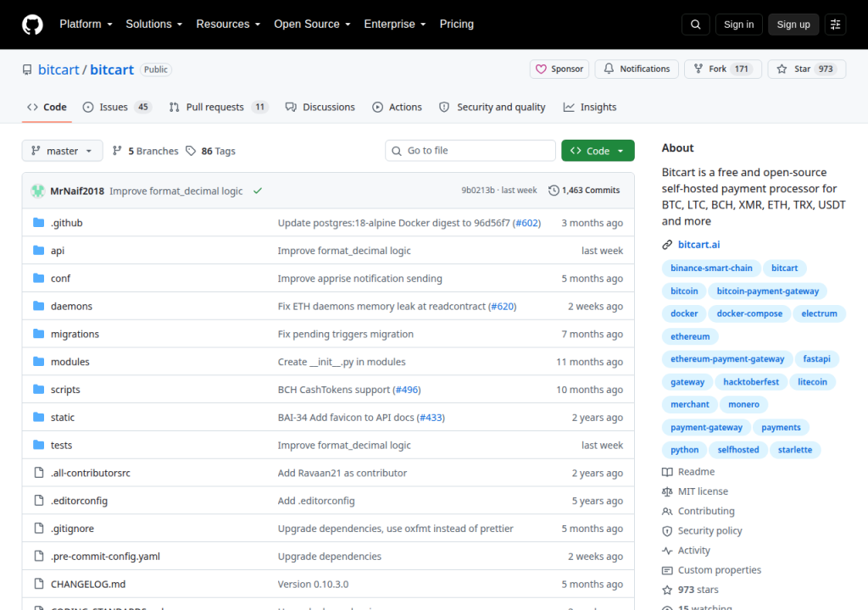Open the .pre-commit-config.yaml file
This screenshot has height=610, width=868.
(x=105, y=556)
